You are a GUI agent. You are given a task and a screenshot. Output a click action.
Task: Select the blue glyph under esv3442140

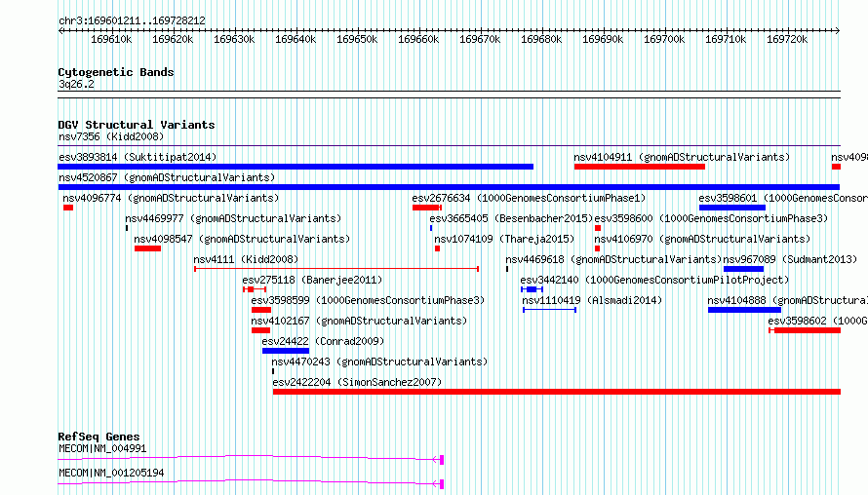[x=532, y=289]
